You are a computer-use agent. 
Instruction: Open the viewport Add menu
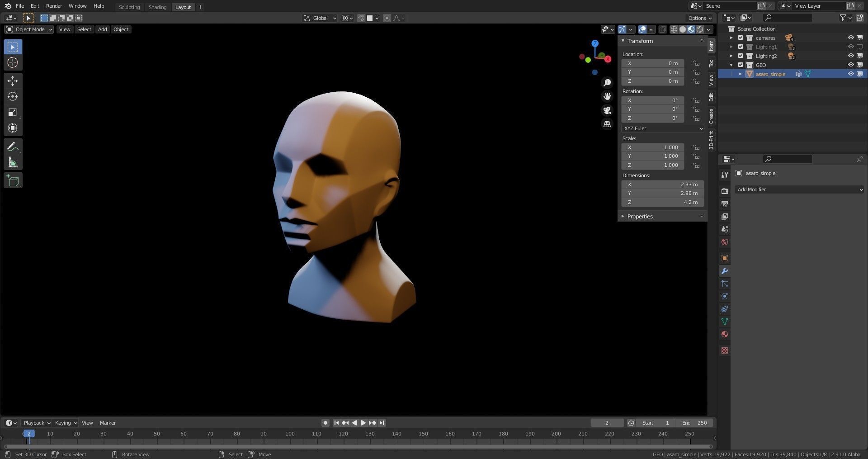[x=103, y=29]
